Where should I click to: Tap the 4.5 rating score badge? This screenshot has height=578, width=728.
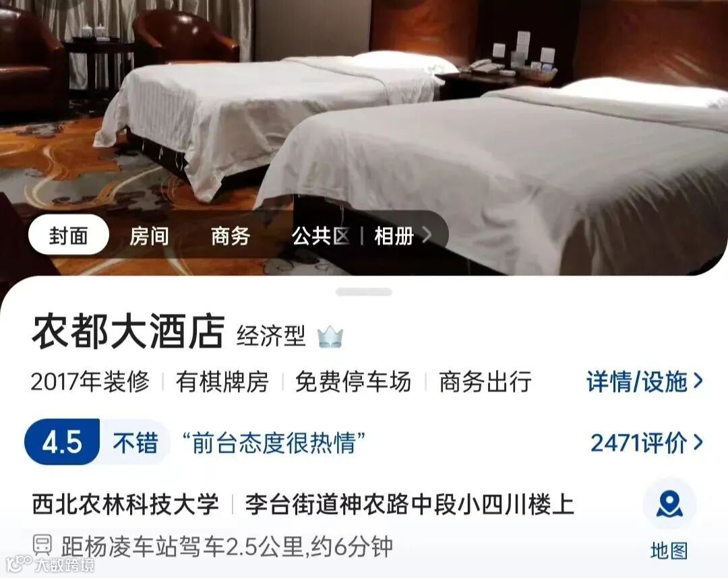(62, 442)
